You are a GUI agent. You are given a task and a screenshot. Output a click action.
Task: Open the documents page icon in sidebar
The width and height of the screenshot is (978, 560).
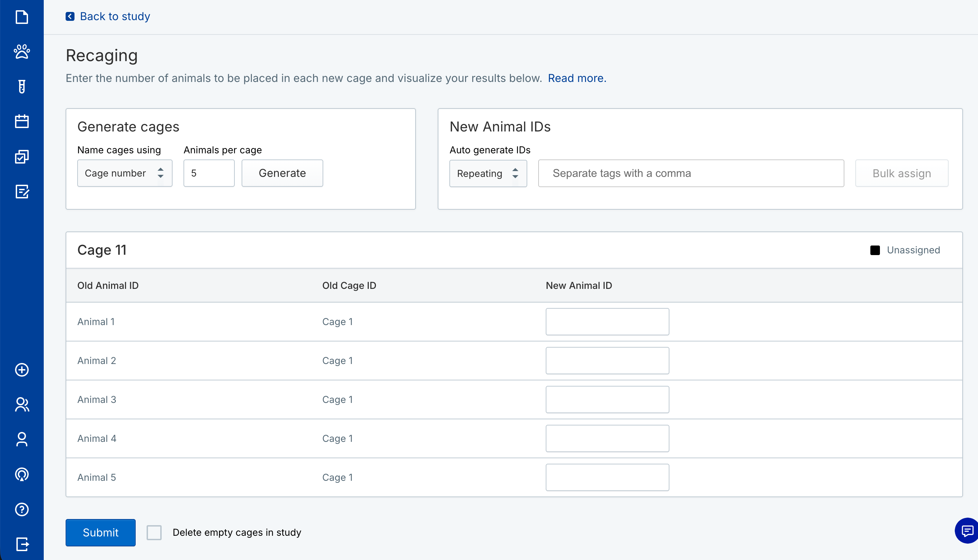coord(22,17)
